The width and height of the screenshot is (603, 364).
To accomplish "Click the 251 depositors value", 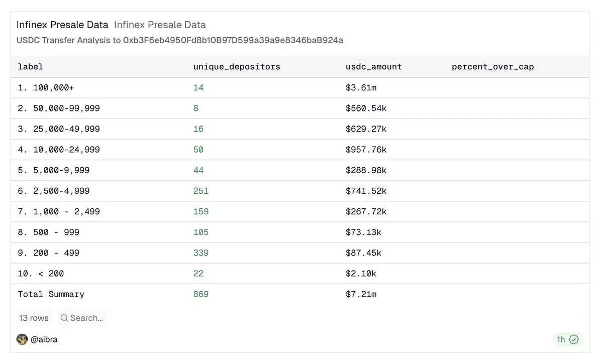I will tap(201, 191).
